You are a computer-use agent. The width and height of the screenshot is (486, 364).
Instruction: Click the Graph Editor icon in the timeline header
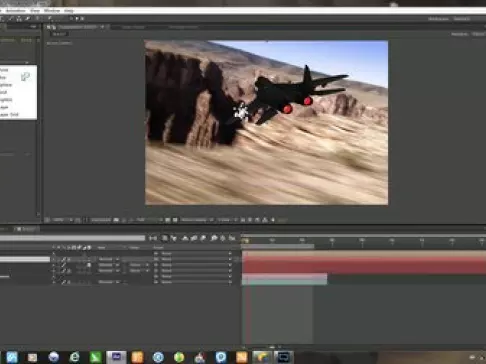[x=232, y=238]
